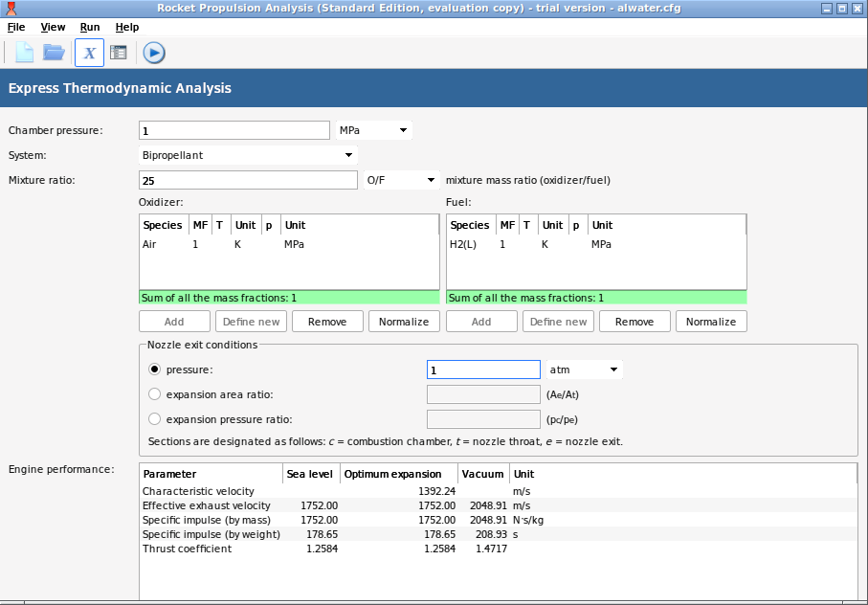Run the analysis with the play icon

(x=154, y=53)
